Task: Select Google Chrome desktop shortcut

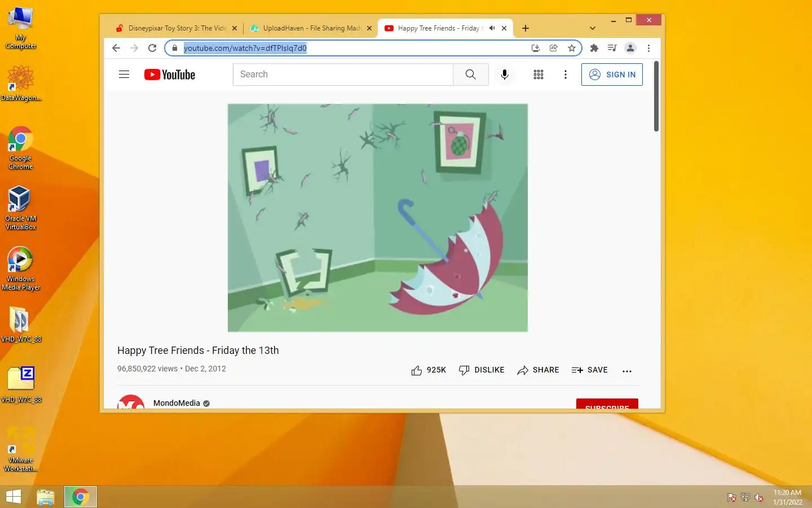Action: (21, 148)
